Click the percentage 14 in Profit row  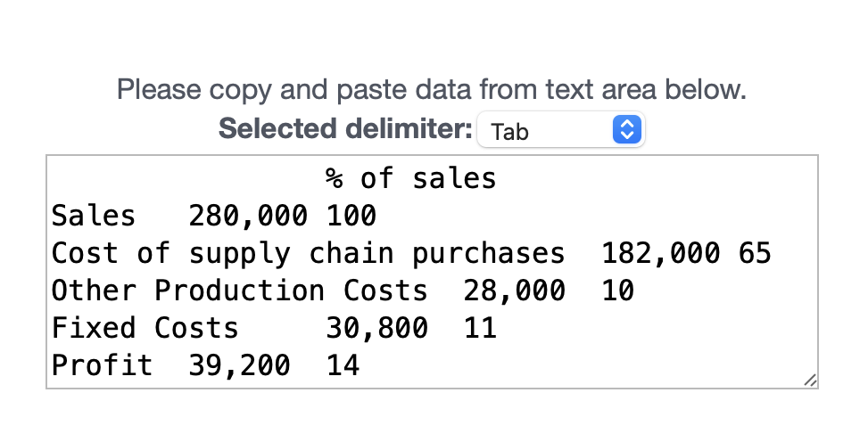click(343, 366)
